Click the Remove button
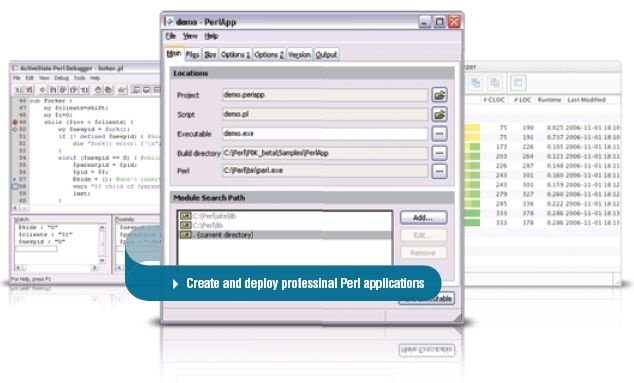This screenshot has height=383, width=634. pyautogui.click(x=423, y=253)
